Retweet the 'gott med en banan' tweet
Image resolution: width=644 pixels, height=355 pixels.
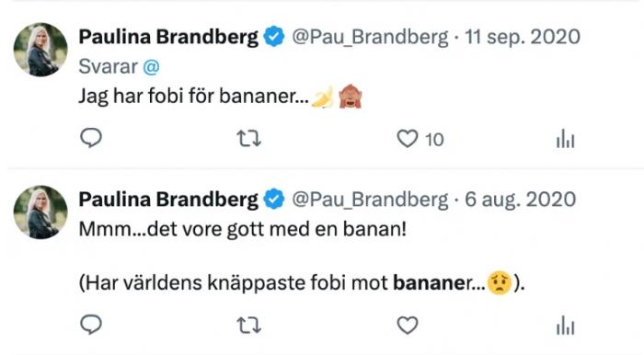click(x=249, y=326)
